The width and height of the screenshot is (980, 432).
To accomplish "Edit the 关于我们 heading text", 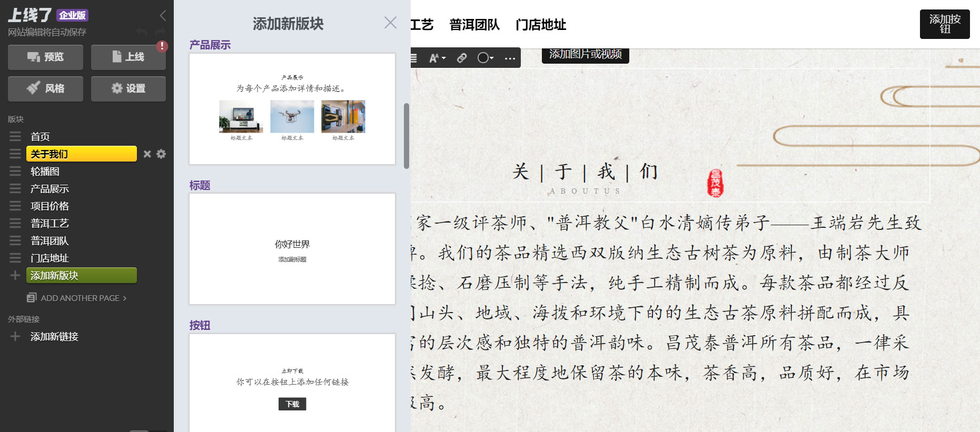I will pos(585,172).
